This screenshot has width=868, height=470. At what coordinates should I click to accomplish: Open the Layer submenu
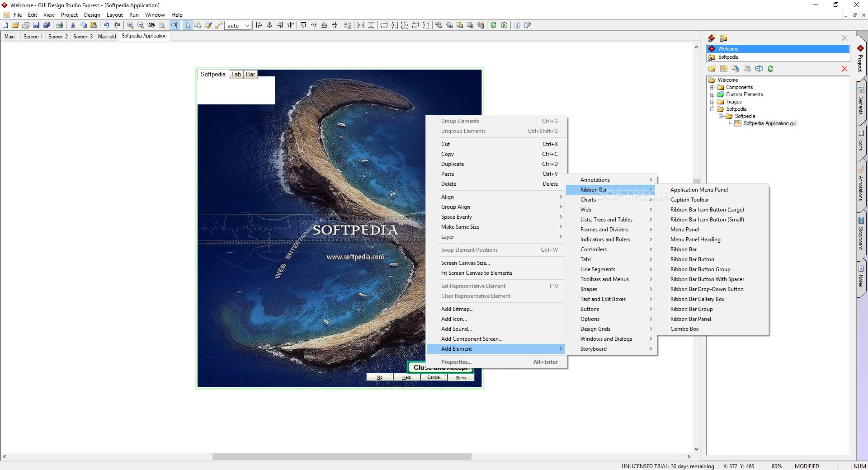click(x=496, y=237)
